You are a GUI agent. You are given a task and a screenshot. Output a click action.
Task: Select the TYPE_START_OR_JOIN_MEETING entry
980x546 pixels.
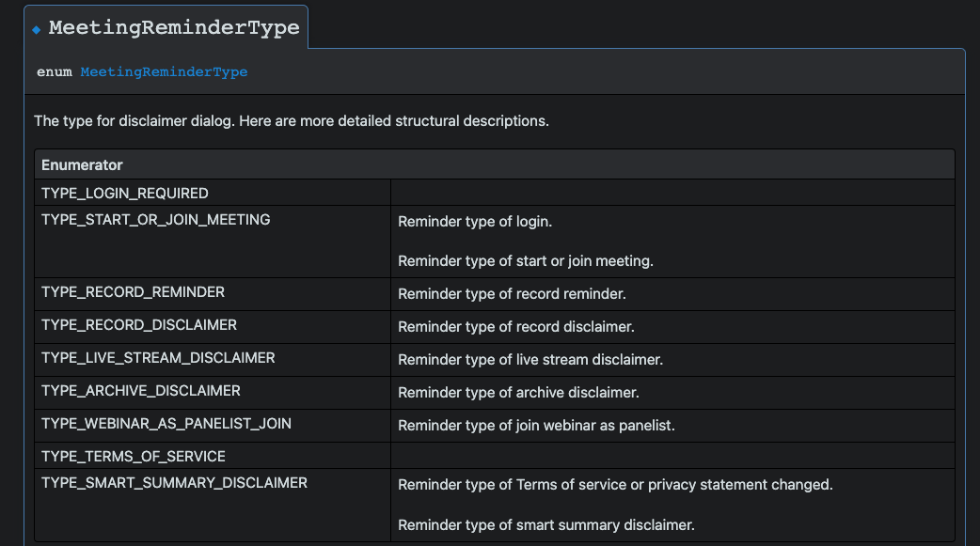[156, 220]
